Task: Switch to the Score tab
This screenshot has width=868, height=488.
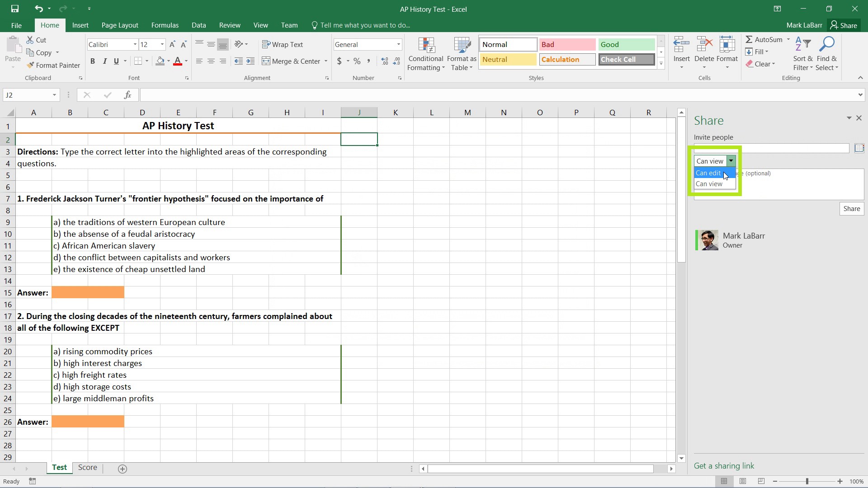Action: [88, 467]
